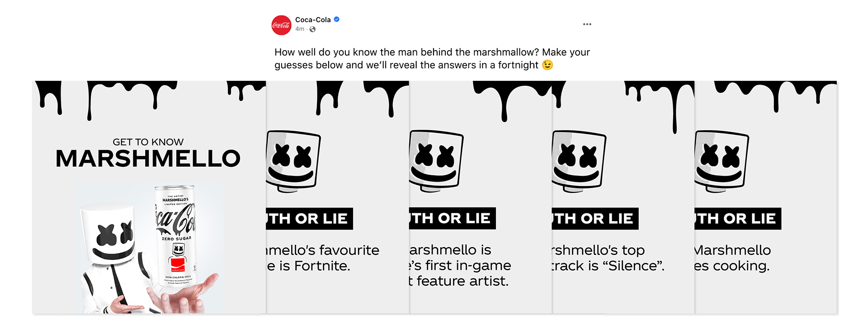The image size is (868, 325).
Task: Click the "es cooking." statement text
Action: 732,266
